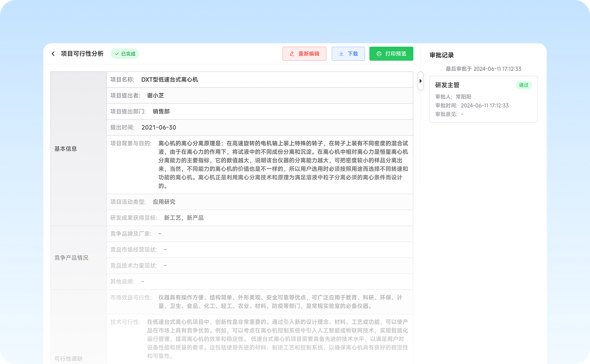Click the back arrow beside 项目可行性分析
590x364 pixels.
(x=53, y=54)
